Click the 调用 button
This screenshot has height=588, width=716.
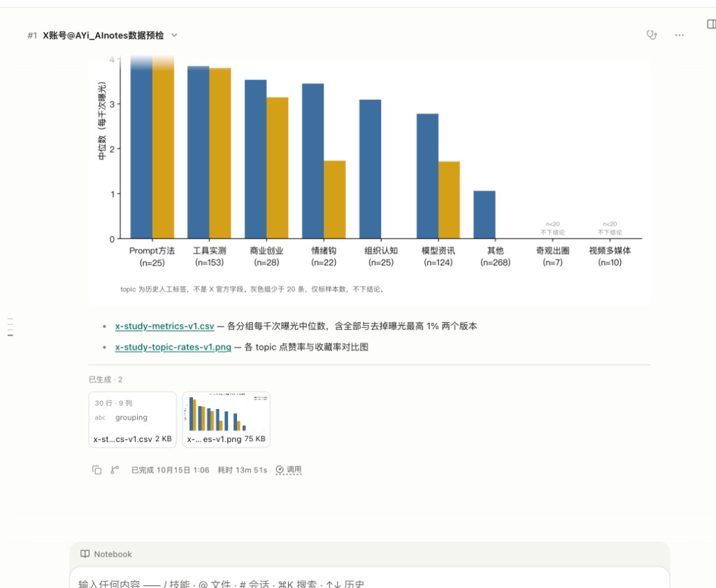pyautogui.click(x=289, y=470)
